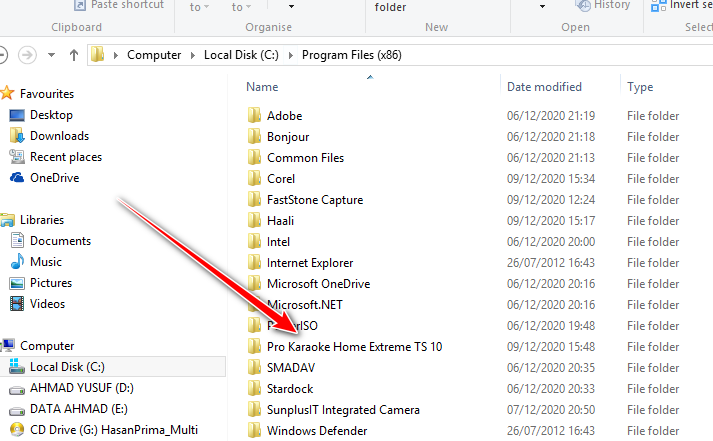The width and height of the screenshot is (713, 441).
Task: Click the SunplusIT Integrated Camera folder icon
Action: tap(254, 409)
